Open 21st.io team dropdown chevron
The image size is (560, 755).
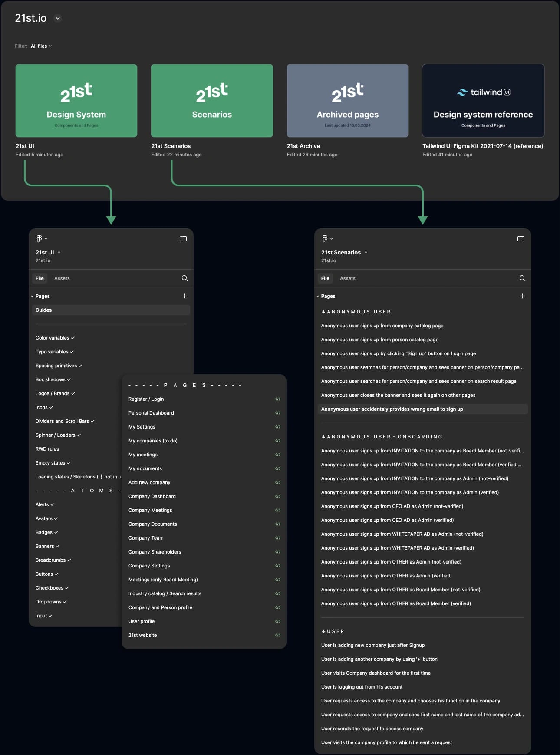click(x=58, y=18)
